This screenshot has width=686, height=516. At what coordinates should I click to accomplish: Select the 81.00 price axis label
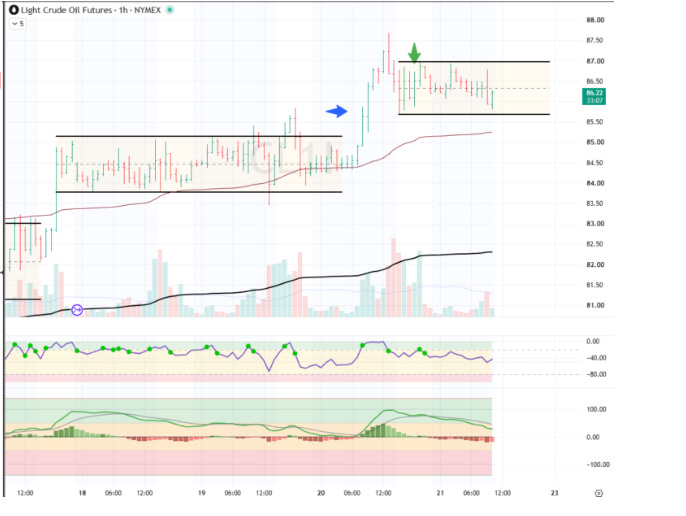(595, 305)
